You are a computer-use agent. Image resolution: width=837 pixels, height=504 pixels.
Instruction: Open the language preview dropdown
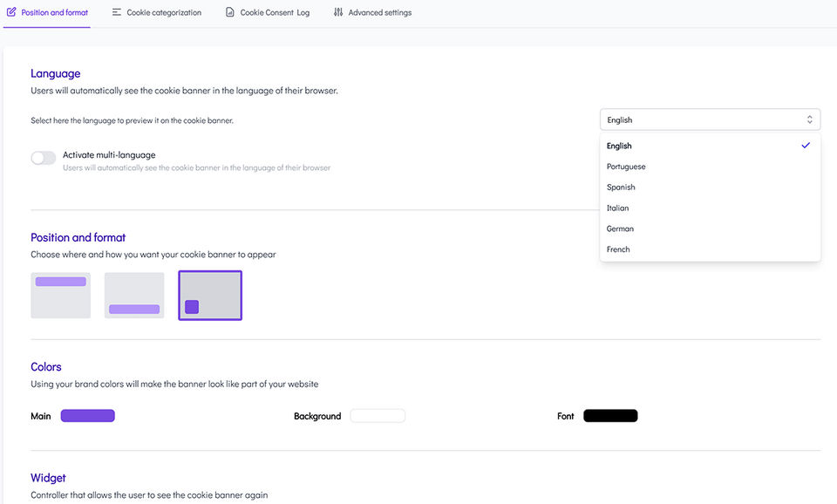[710, 119]
